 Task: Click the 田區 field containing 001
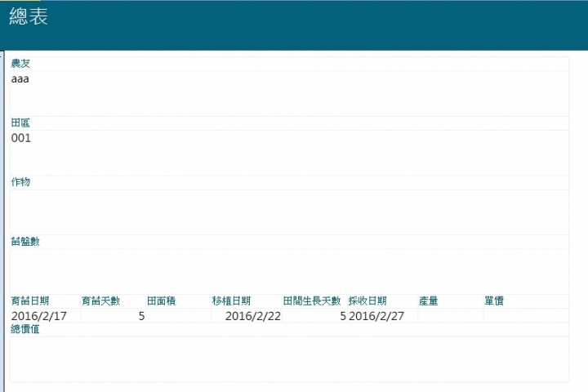coord(289,153)
